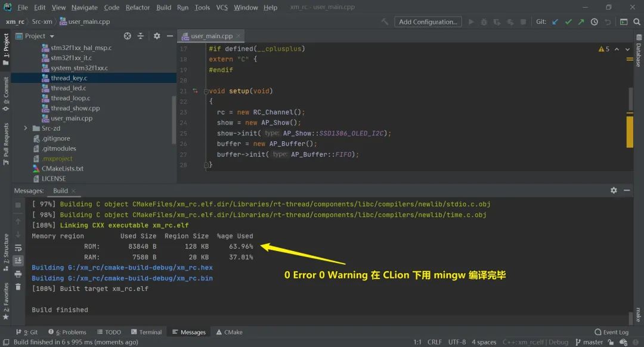Collapse setup function fold at line 21

(206, 91)
